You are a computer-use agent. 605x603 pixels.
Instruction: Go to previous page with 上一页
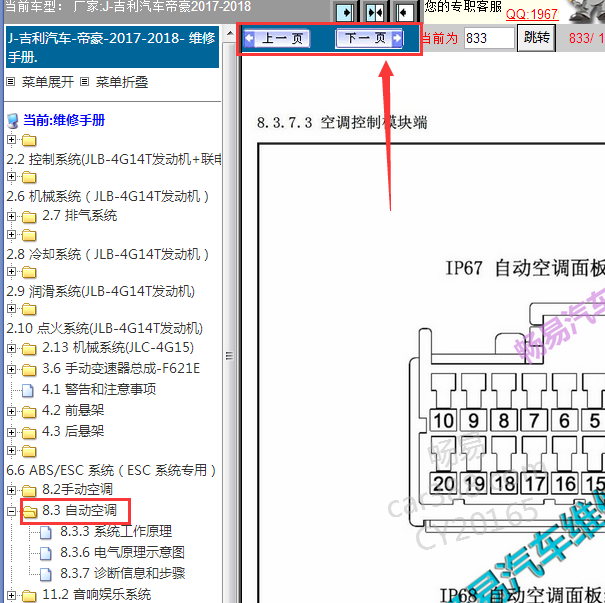pyautogui.click(x=277, y=39)
